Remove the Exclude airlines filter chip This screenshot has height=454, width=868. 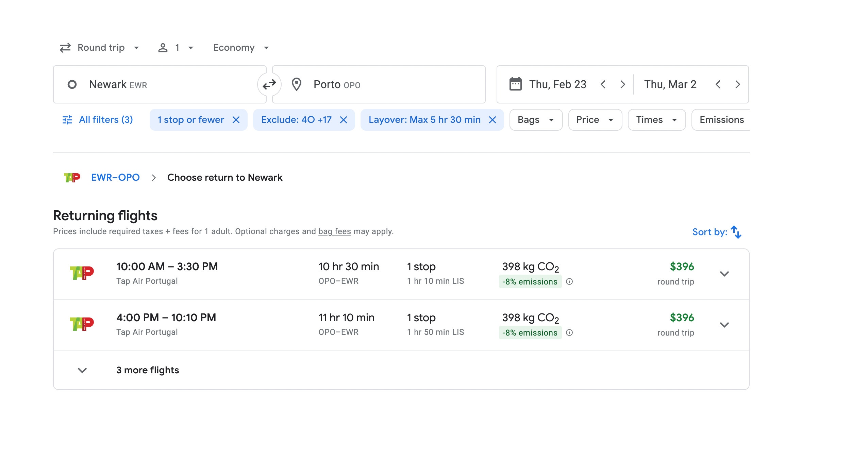coord(344,120)
